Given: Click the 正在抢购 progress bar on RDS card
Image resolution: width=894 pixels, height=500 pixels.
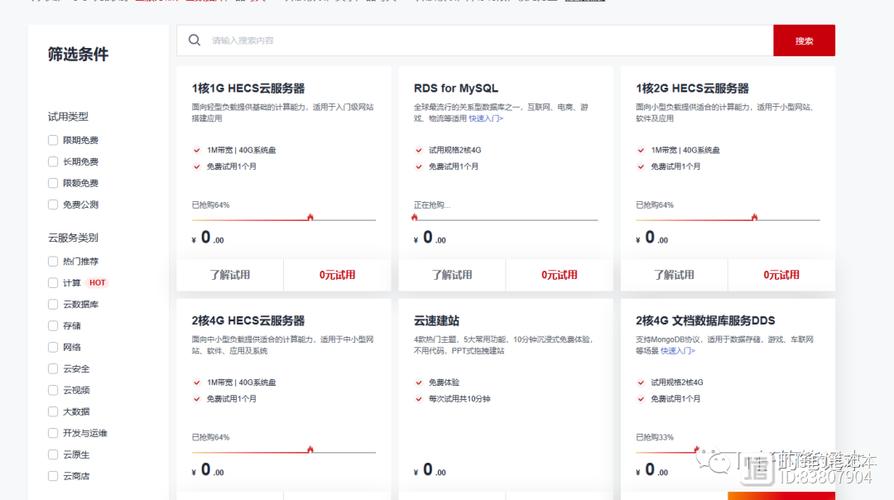Looking at the screenshot, I should click(x=506, y=219).
